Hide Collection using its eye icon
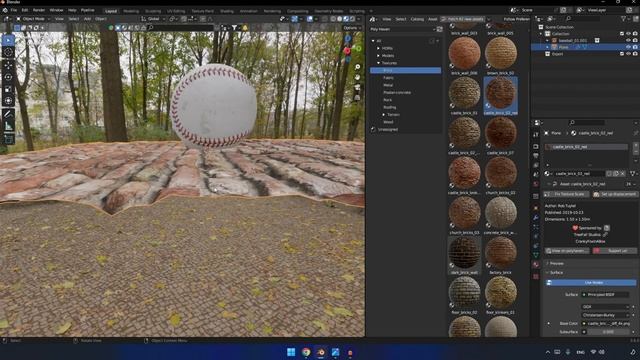Image resolution: width=640 pixels, height=360 pixels. [628, 33]
